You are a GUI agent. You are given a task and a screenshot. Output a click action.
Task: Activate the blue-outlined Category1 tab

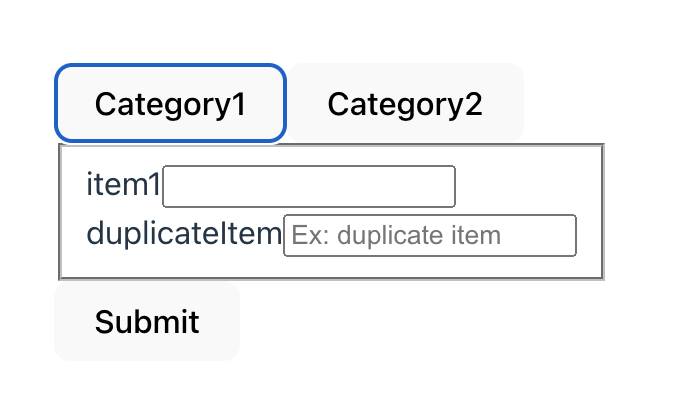[x=170, y=103]
